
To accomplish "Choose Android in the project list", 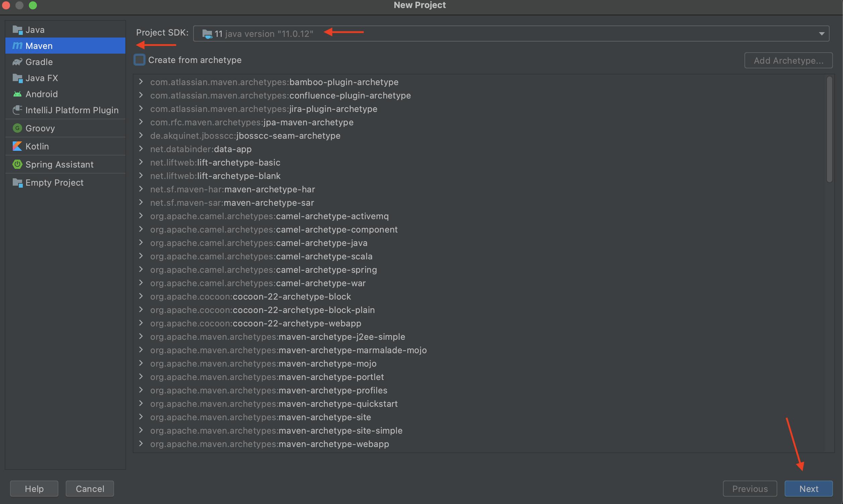I will point(65,94).
